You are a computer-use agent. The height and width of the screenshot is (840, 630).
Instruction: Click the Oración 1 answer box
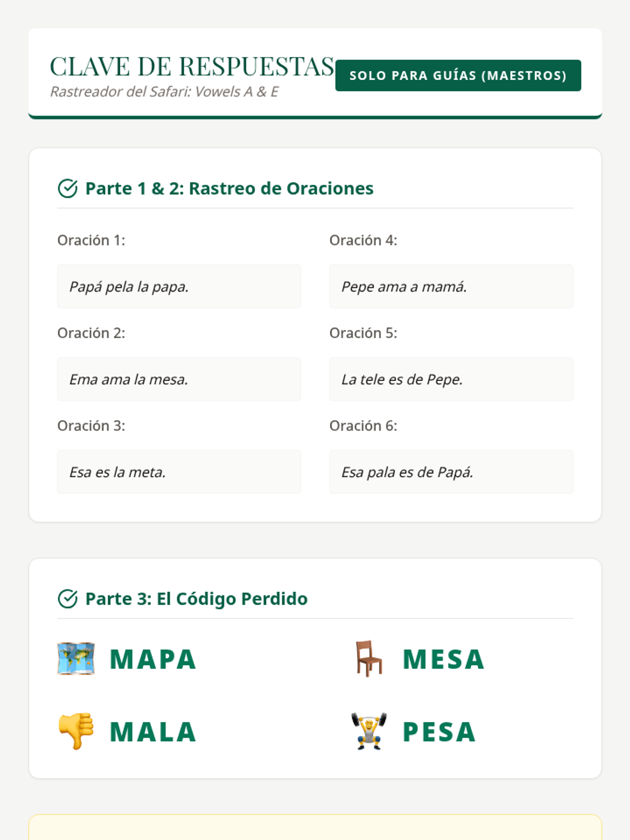(179, 287)
